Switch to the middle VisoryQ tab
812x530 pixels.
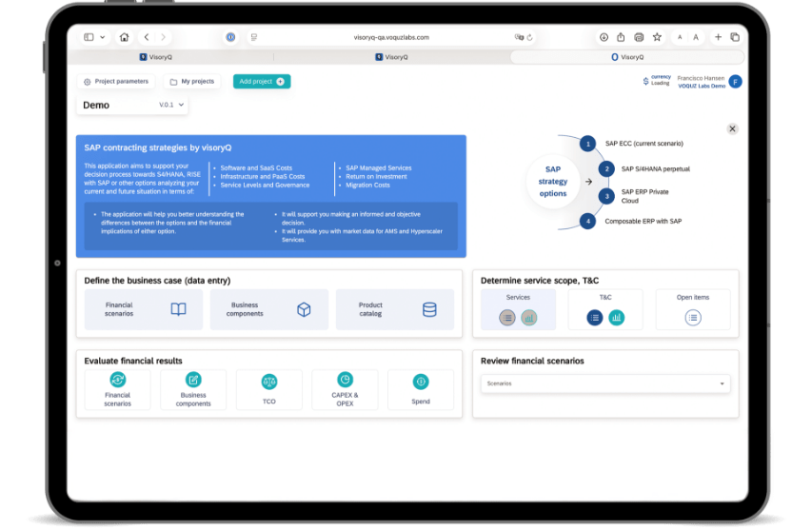[391, 57]
